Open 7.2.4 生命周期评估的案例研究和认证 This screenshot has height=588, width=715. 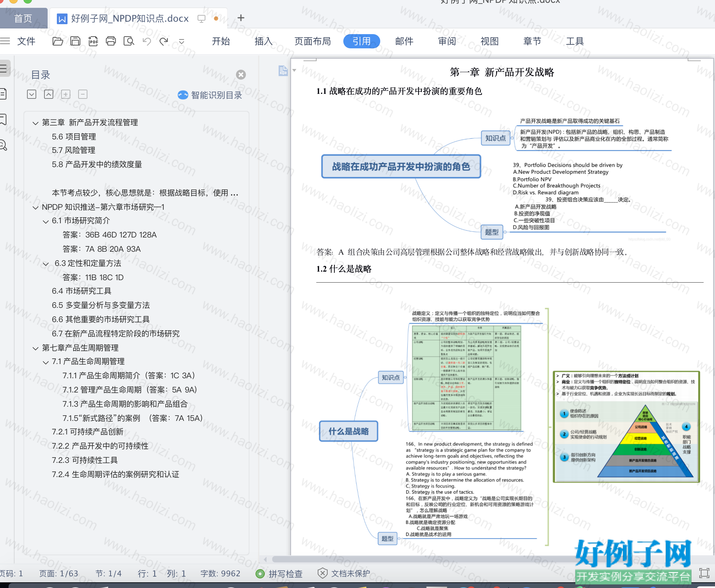coord(115,474)
